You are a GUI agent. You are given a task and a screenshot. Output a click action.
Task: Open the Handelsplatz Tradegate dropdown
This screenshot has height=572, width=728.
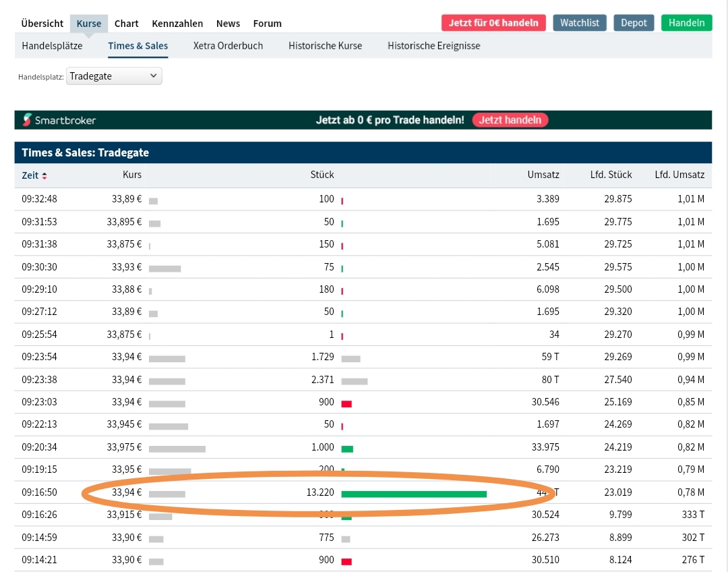[x=114, y=76]
